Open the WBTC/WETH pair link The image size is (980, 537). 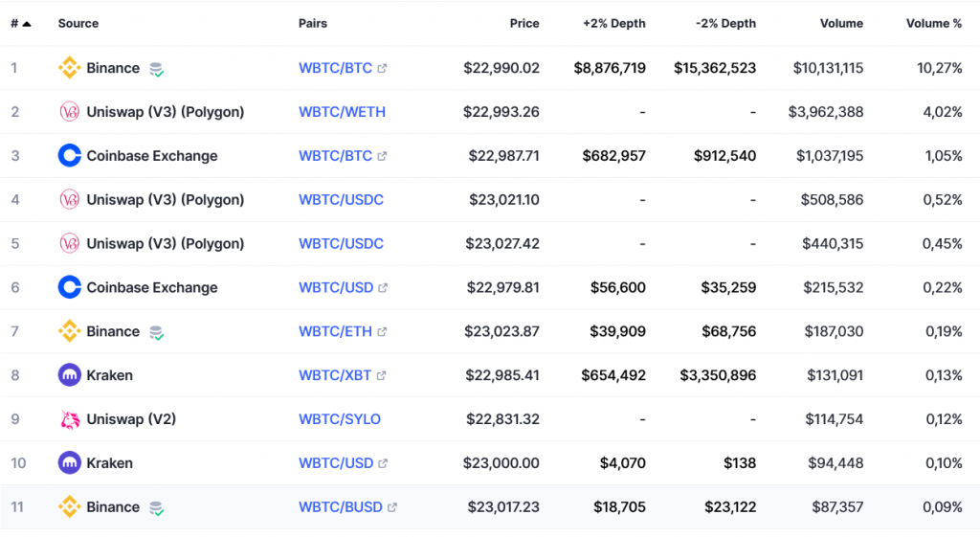pyautogui.click(x=342, y=112)
